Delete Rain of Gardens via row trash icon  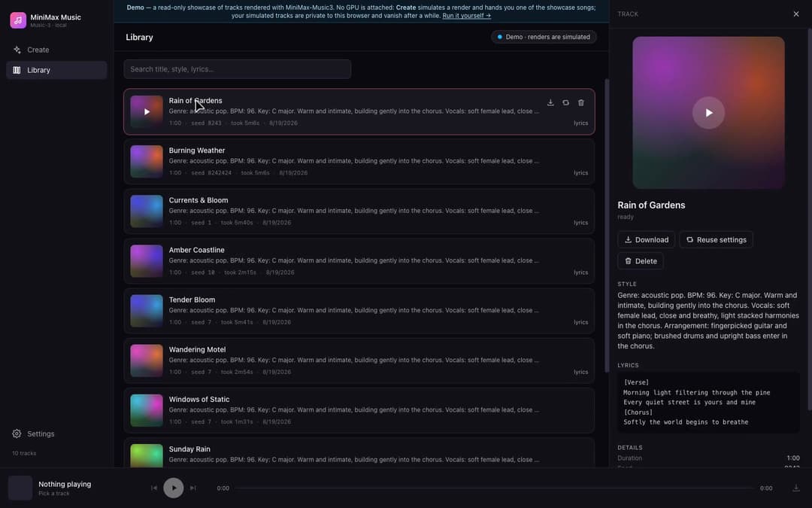coord(581,102)
